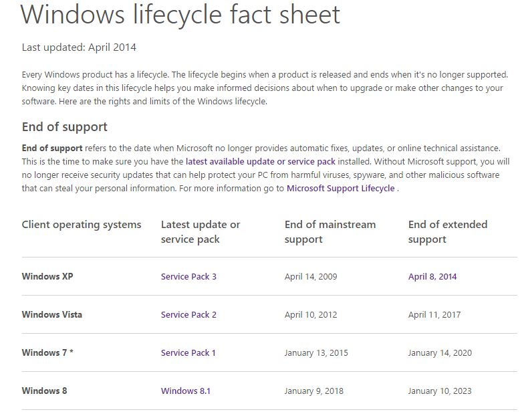Open the Service Pack 3 link
This screenshot has width=524, height=420.
click(x=188, y=277)
